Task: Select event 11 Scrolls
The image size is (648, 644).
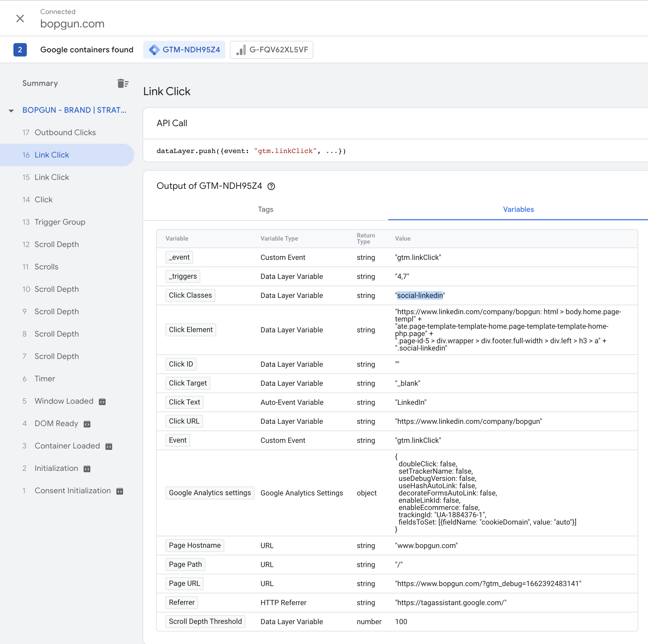Action: pos(67,267)
